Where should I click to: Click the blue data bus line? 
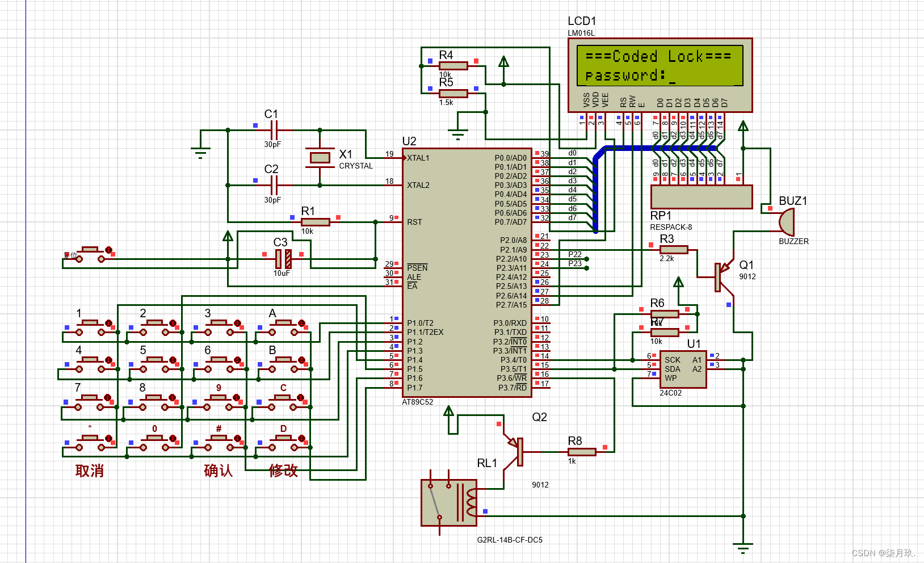[658, 148]
